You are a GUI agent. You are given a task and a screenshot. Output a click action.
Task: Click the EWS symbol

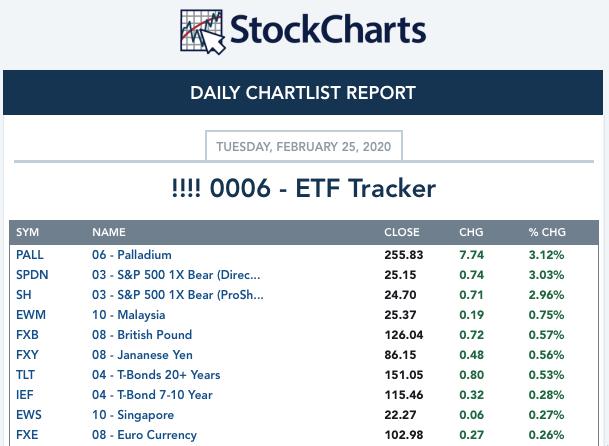coord(29,415)
